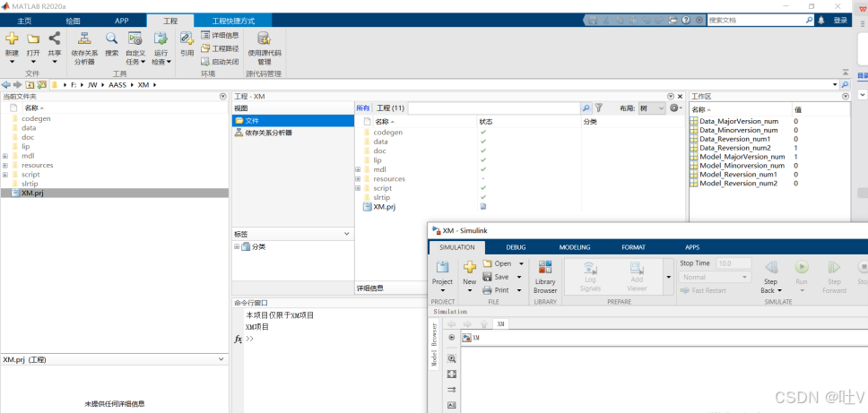Image resolution: width=868 pixels, height=413 pixels.
Task: Open 启动关闭 in the ribbon
Action: [x=220, y=62]
